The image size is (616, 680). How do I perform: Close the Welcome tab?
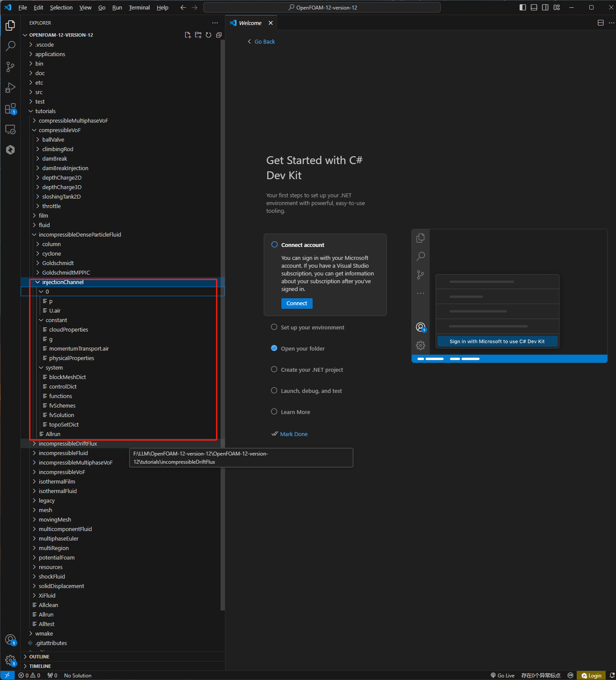tap(271, 23)
